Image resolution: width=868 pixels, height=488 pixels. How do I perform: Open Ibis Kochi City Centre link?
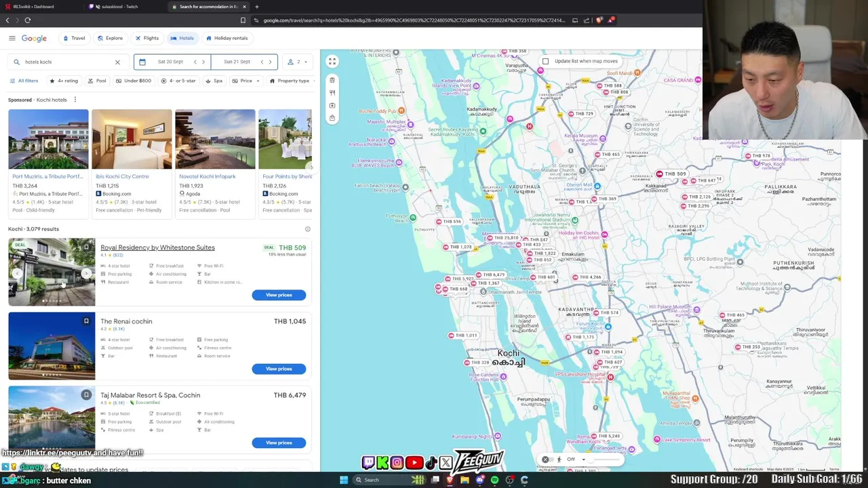[122, 176]
